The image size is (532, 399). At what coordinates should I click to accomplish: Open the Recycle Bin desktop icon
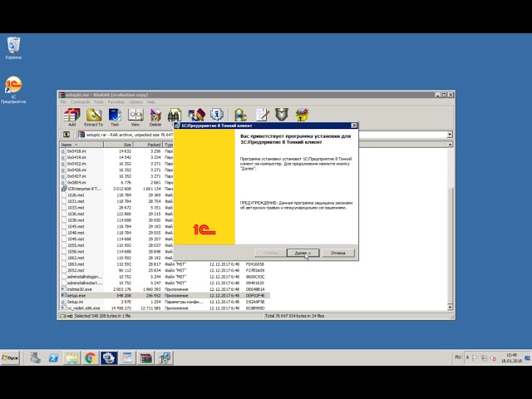click(13, 48)
